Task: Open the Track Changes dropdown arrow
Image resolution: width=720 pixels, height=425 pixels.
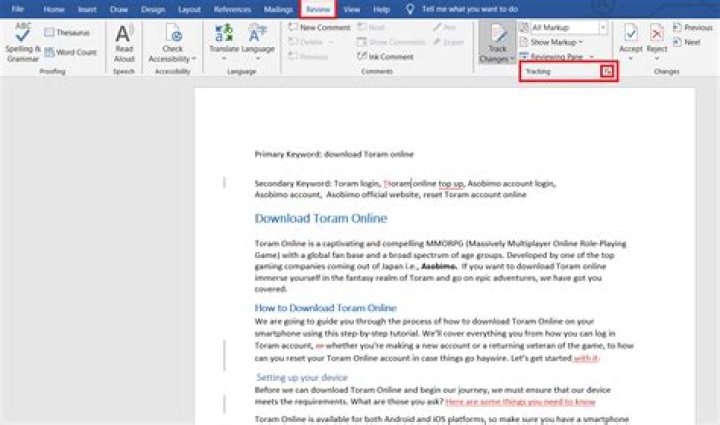Action: click(x=512, y=59)
